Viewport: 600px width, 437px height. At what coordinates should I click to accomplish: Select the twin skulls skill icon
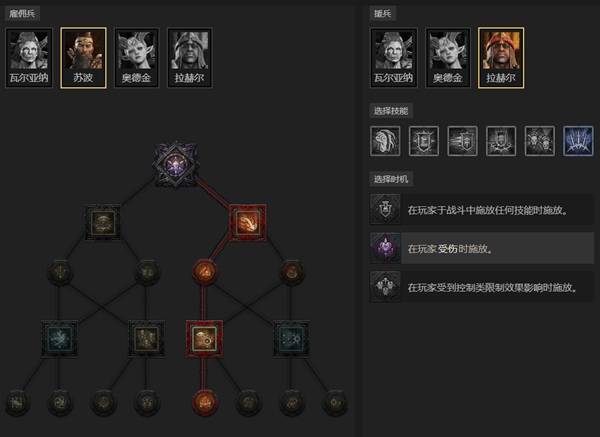[540, 141]
